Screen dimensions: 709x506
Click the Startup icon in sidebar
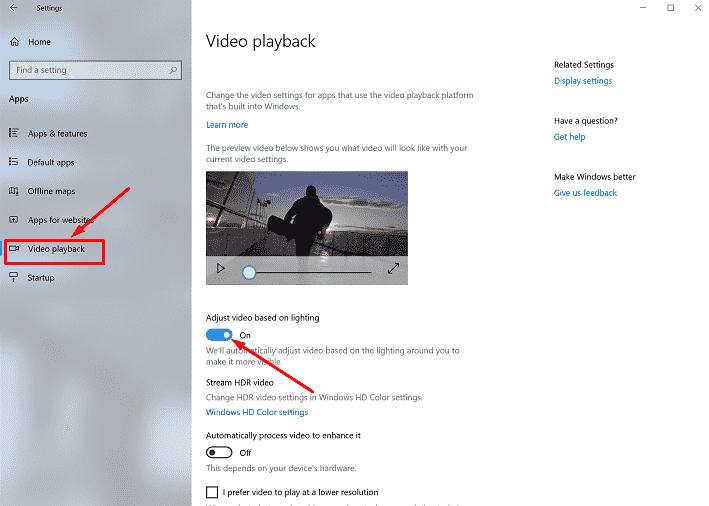(x=14, y=277)
